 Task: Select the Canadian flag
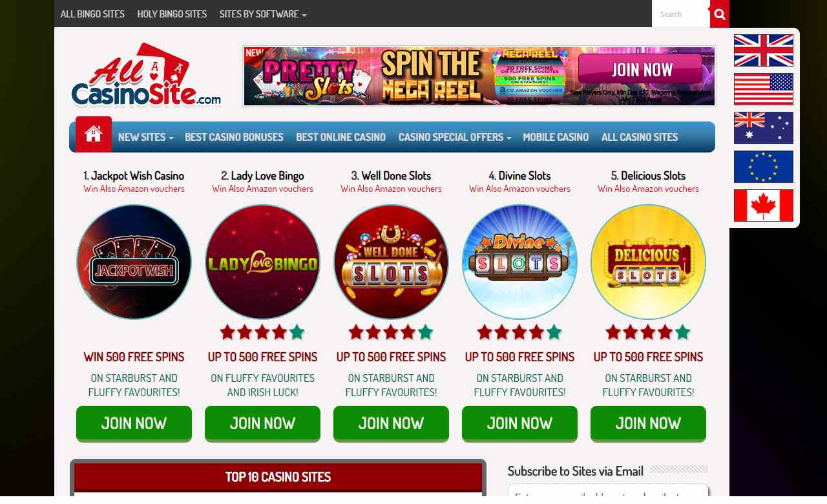[764, 205]
